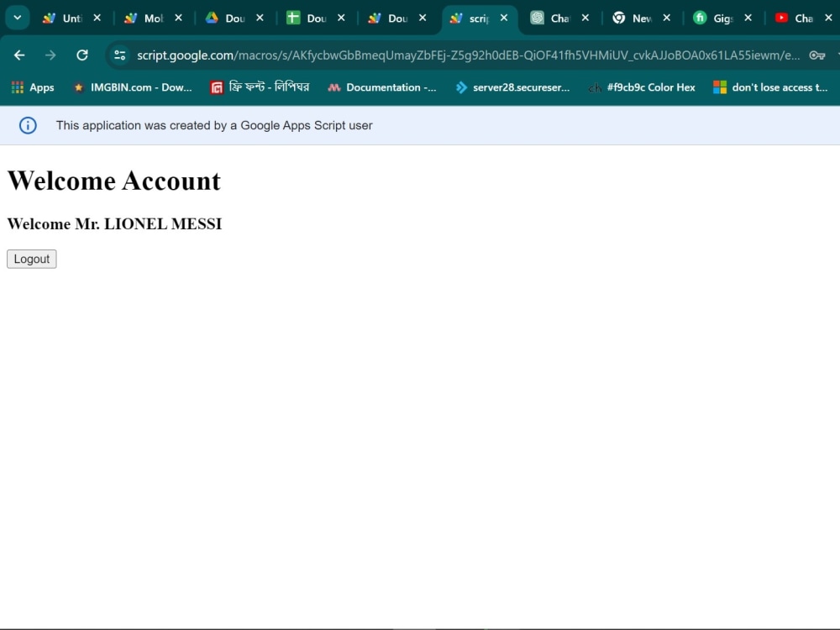
Task: Close the YouTube 'Cha' tab
Action: click(x=828, y=18)
